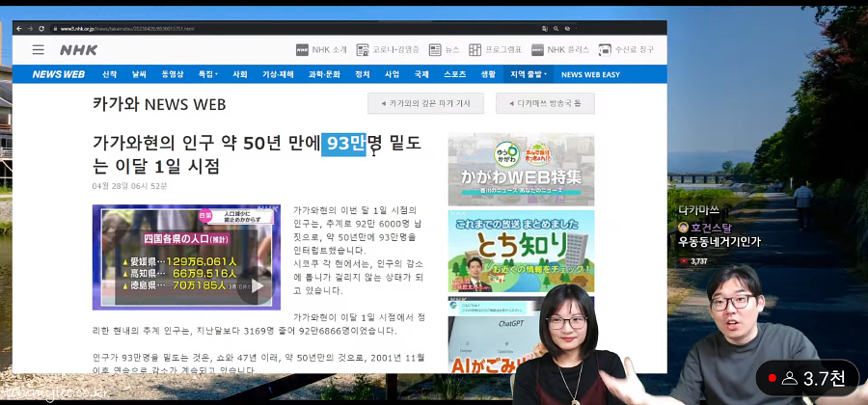Click paragraph mentioning 쇼와 47년 이래
This screenshot has height=405, width=868.
pyautogui.click(x=258, y=364)
